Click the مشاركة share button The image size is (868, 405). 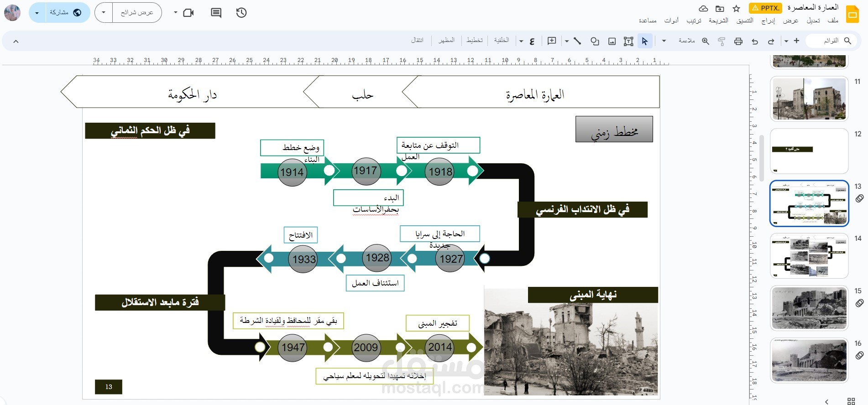pos(68,13)
